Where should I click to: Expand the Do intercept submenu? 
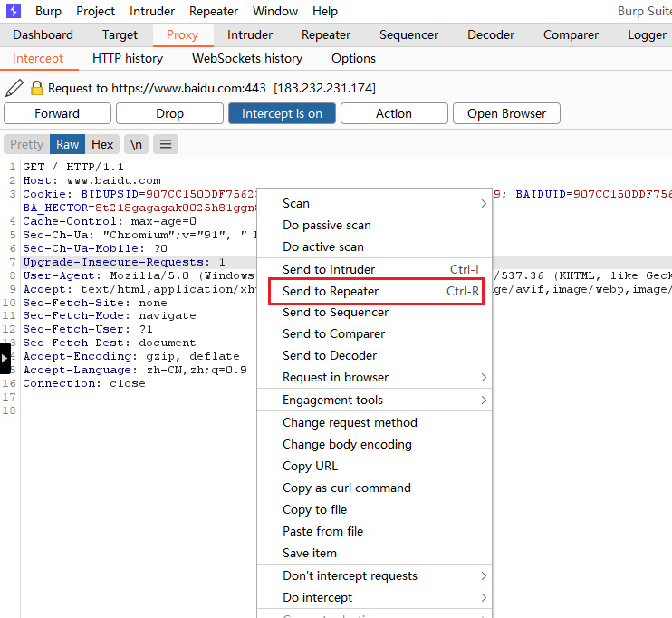pyautogui.click(x=375, y=597)
